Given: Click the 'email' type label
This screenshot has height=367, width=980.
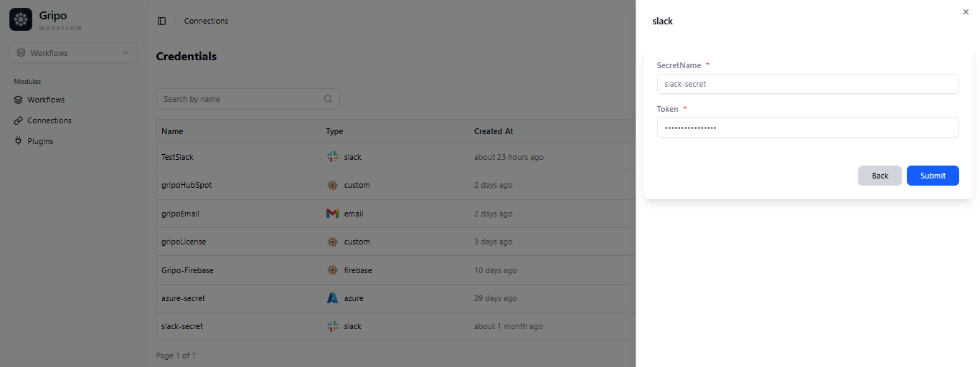Looking at the screenshot, I should [x=354, y=214].
